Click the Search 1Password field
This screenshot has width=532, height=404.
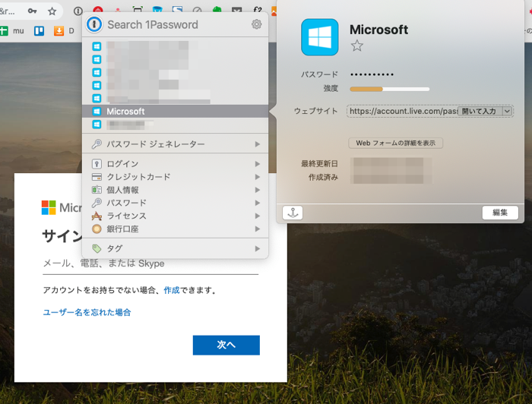point(176,25)
